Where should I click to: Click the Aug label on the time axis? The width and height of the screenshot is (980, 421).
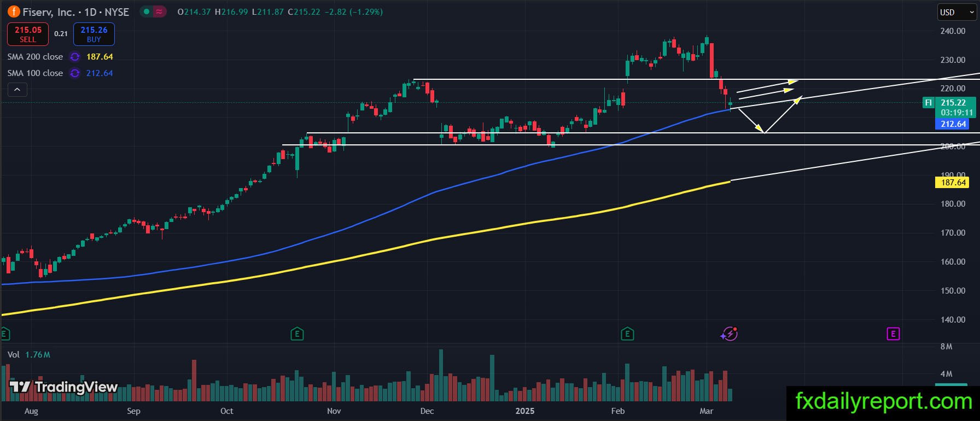tap(31, 411)
